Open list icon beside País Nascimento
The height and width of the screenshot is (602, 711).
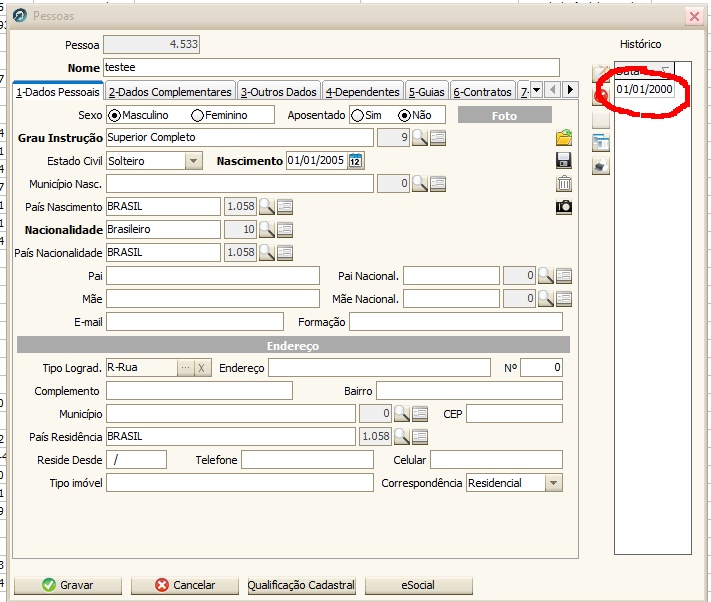[x=285, y=207]
